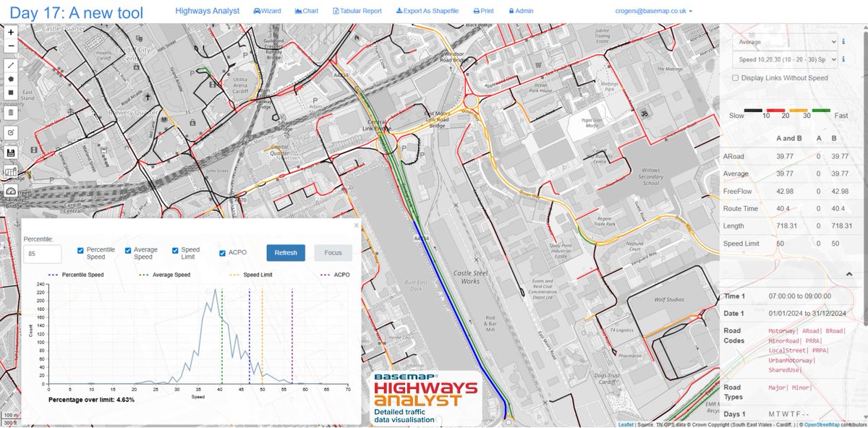Toggle Speed Limit series in chart legend
This screenshot has height=428, width=868.
point(252,275)
